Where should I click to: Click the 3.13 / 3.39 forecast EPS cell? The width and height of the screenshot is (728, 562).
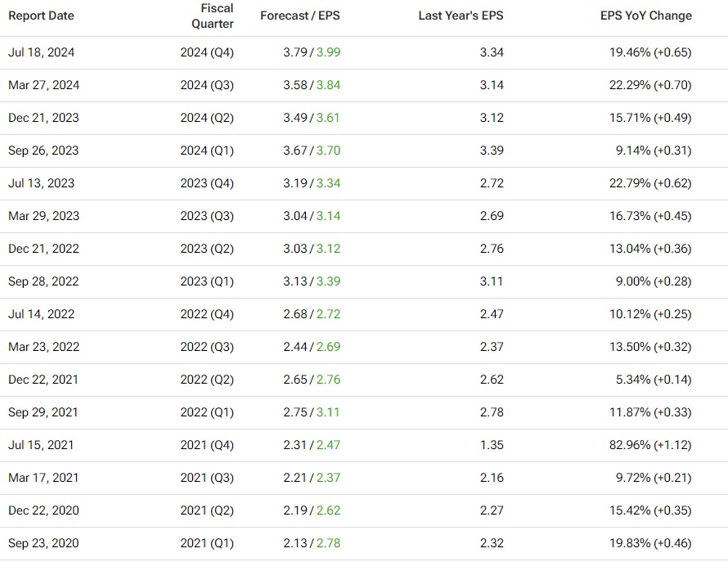(312, 281)
